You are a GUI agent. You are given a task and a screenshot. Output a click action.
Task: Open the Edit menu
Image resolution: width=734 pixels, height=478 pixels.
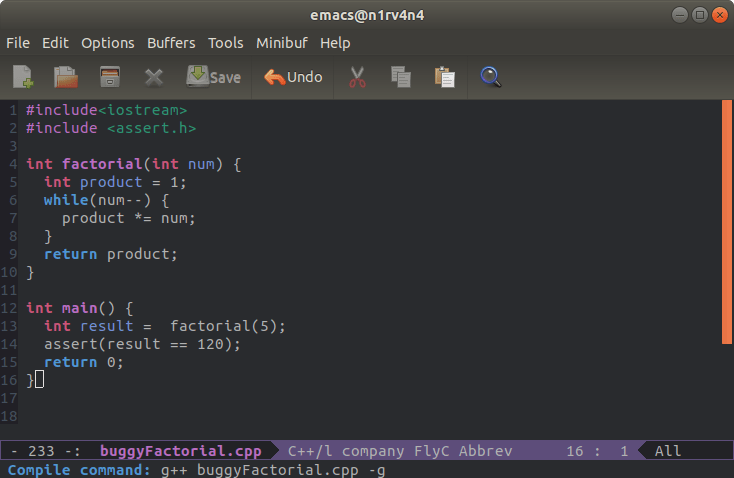55,43
